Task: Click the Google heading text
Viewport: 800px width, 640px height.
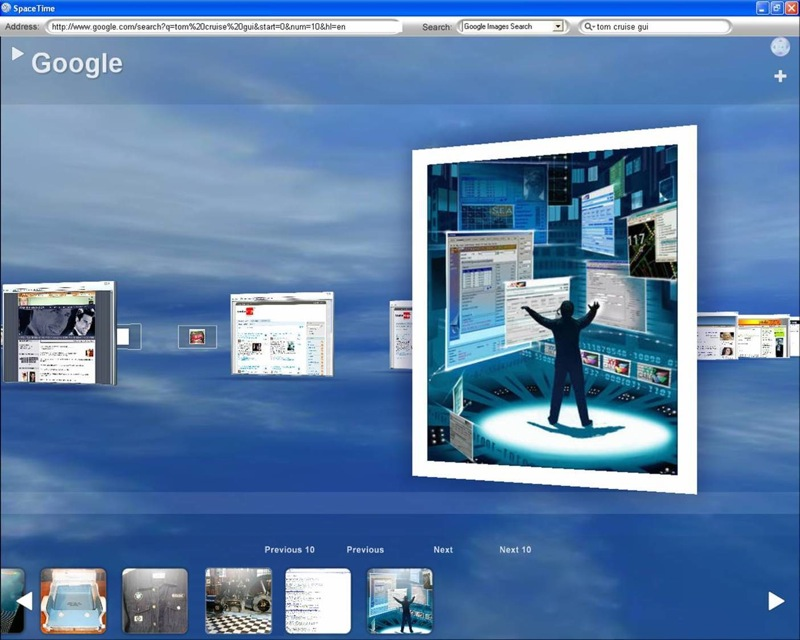Action: click(x=77, y=64)
